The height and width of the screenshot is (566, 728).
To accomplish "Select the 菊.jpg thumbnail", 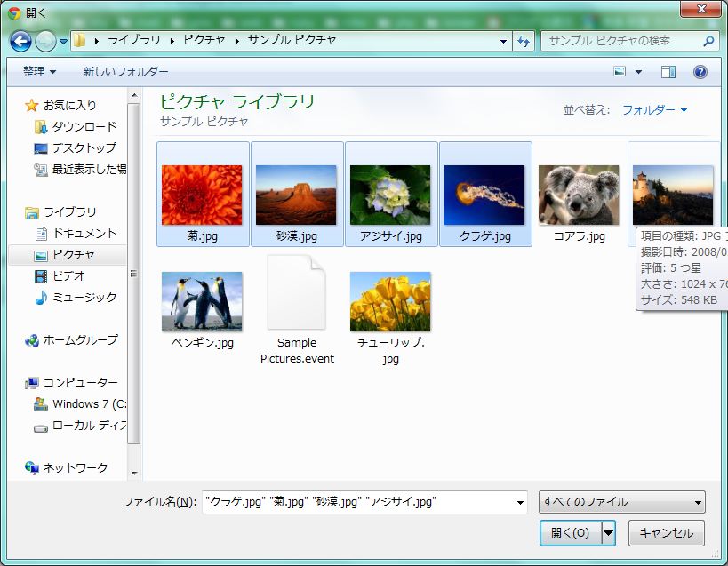I will [x=202, y=195].
